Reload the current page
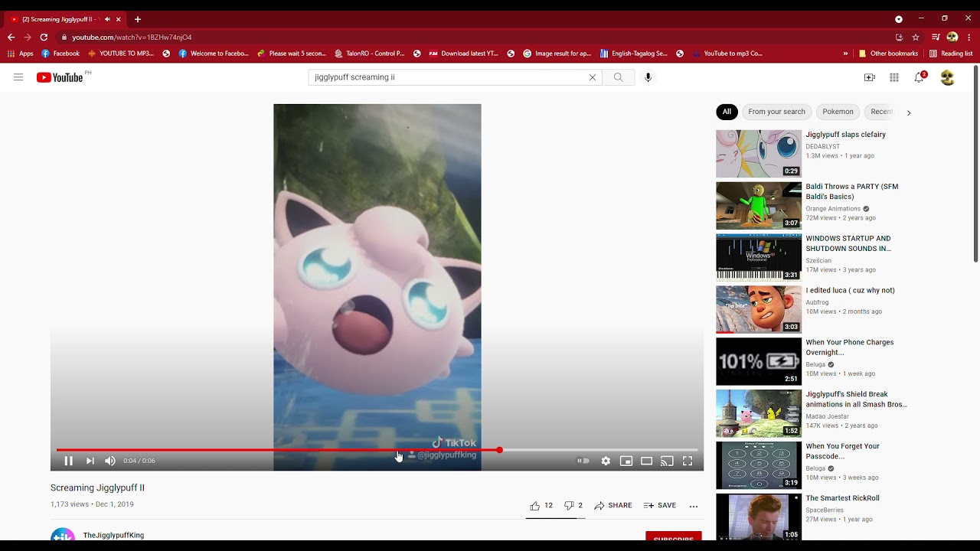Viewport: 980px width, 551px height. (44, 37)
